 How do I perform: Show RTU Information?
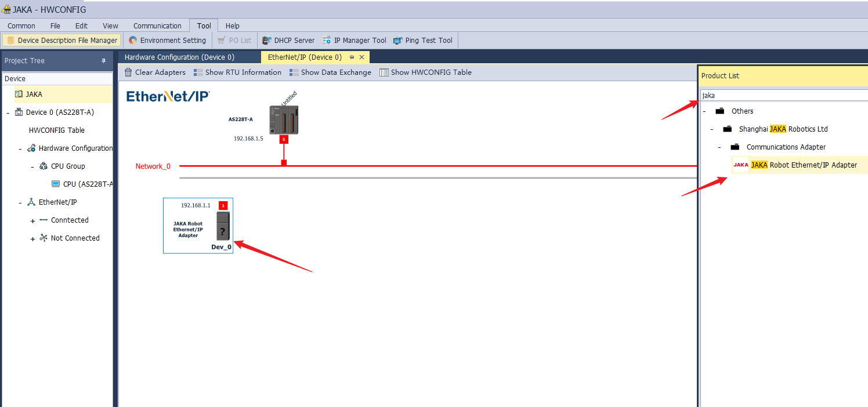coord(237,72)
